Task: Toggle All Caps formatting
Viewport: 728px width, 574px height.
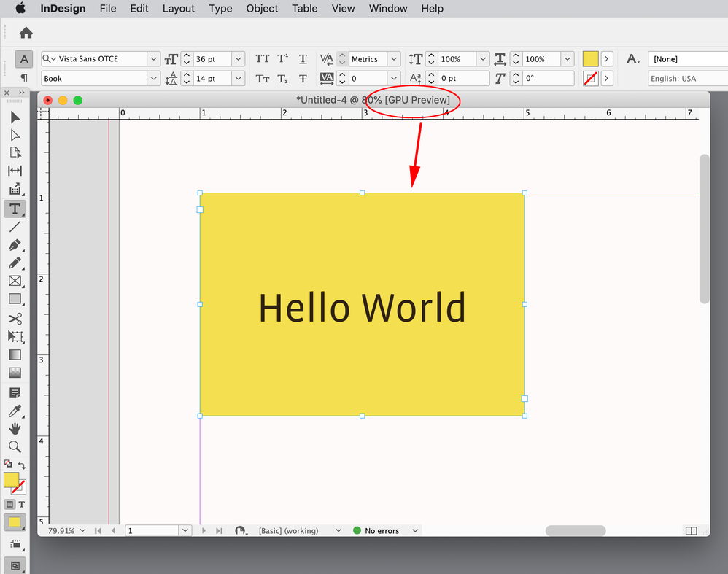Action: [x=263, y=58]
